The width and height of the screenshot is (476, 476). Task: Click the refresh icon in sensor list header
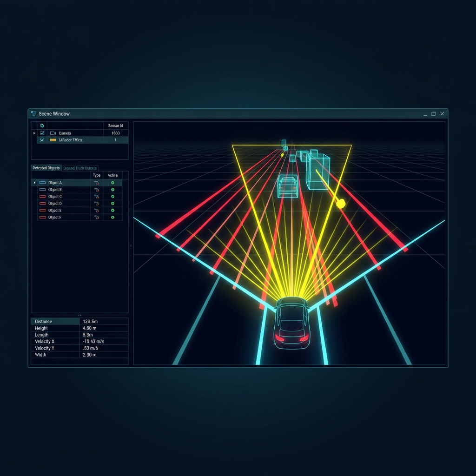tap(42, 126)
